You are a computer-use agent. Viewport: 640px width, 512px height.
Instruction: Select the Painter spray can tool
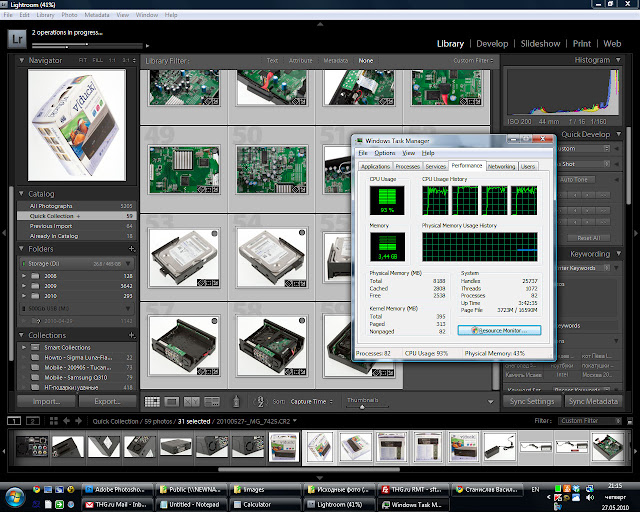click(236, 401)
